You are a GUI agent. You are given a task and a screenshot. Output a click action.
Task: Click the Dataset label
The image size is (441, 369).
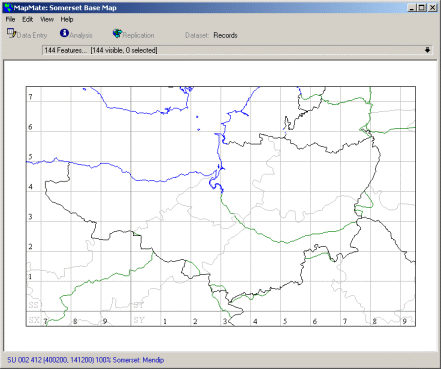coord(197,35)
